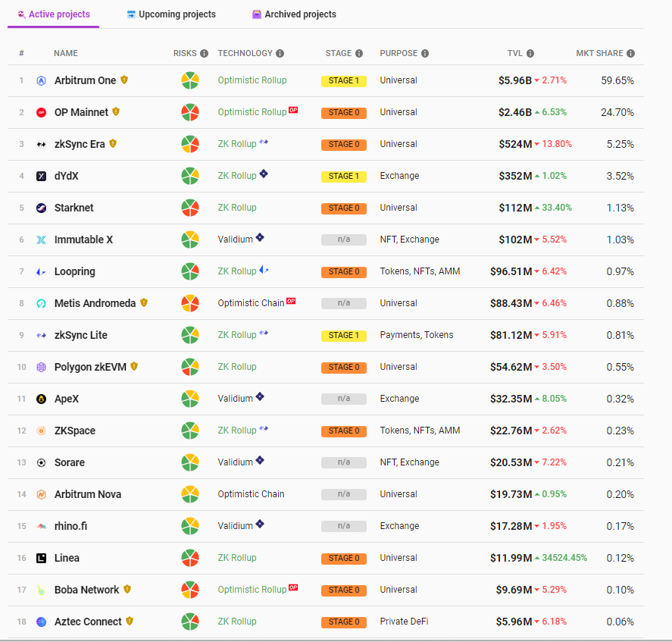672x642 pixels.
Task: Open the Polygon zkEVM project page
Action: click(90, 367)
